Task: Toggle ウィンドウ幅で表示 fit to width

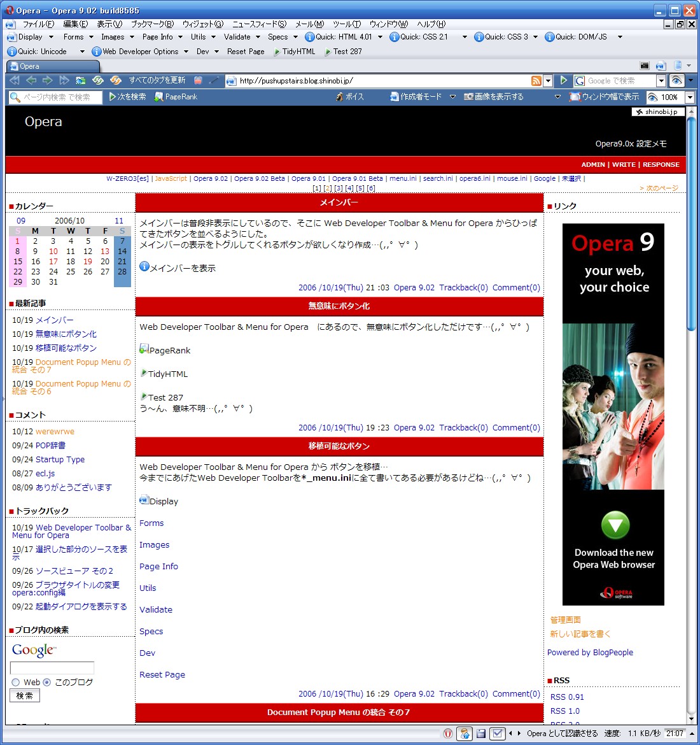Action: tap(604, 96)
